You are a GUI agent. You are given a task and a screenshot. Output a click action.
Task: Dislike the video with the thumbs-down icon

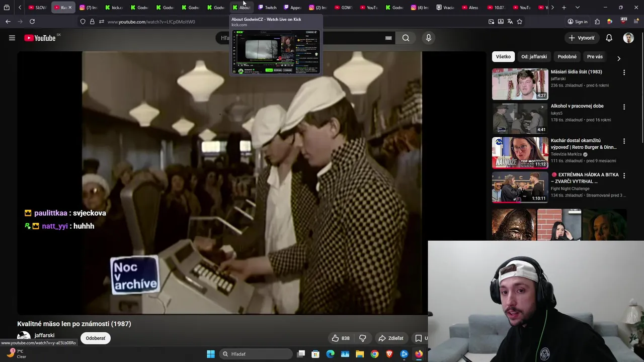point(362,338)
